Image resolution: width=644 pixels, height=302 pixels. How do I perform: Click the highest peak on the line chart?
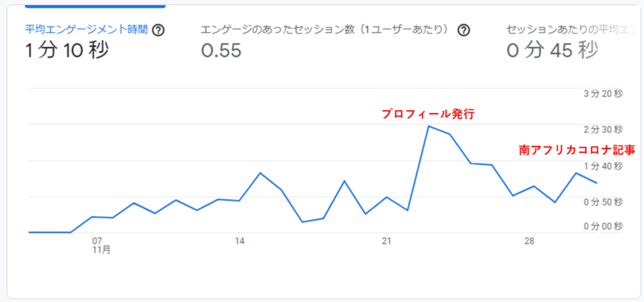coord(428,126)
